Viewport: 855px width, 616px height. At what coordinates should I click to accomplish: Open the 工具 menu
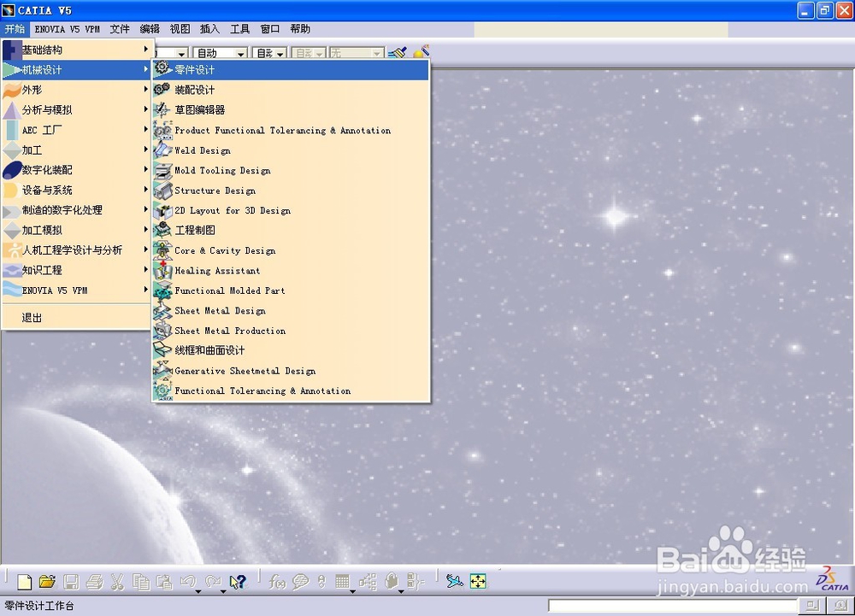point(240,29)
